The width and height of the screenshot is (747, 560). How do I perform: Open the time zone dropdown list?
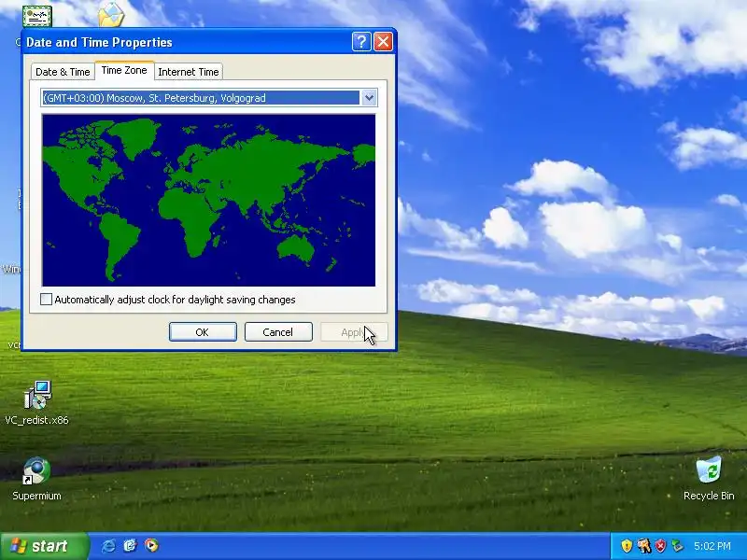coord(369,98)
